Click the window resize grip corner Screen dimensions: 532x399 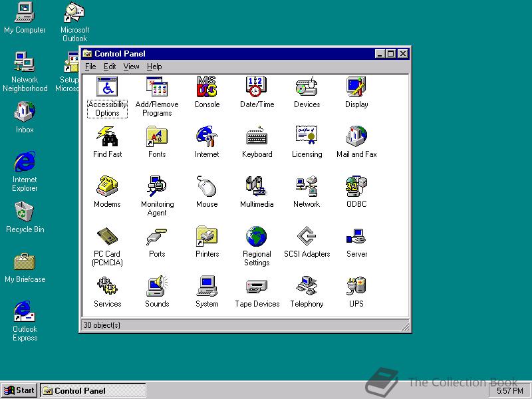[x=405, y=327]
